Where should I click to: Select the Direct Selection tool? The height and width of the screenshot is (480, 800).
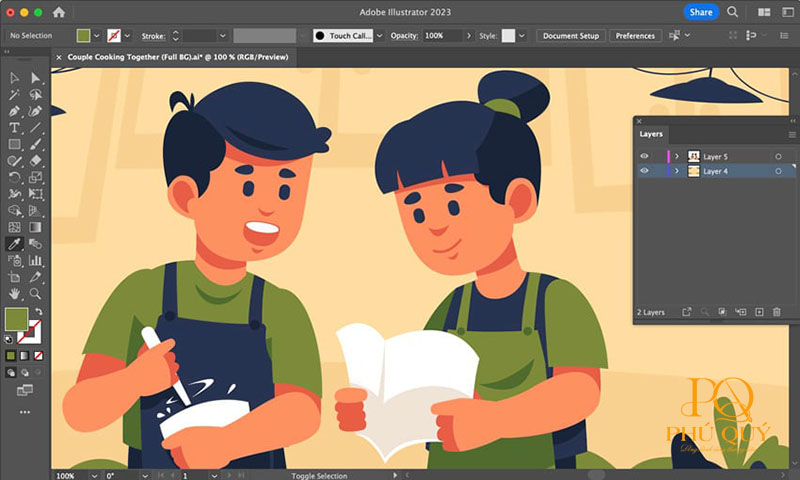pyautogui.click(x=36, y=78)
